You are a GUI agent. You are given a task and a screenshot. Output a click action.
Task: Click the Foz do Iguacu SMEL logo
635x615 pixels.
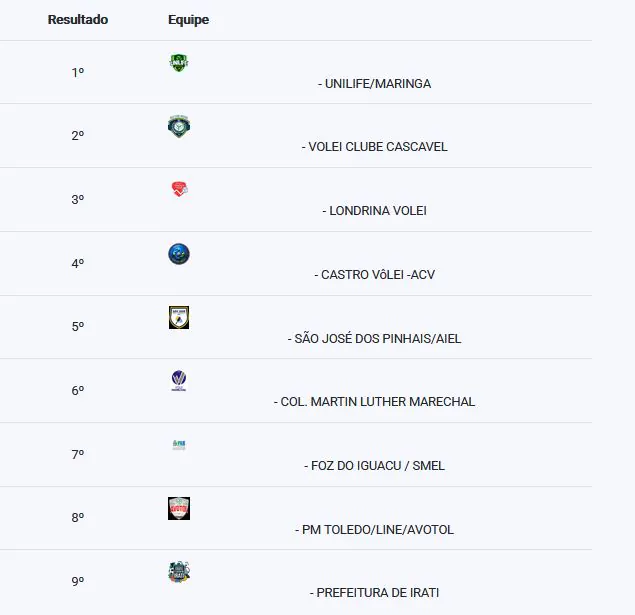coord(179,444)
